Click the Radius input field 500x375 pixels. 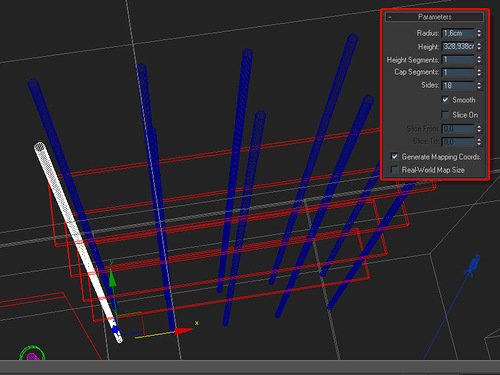click(458, 33)
